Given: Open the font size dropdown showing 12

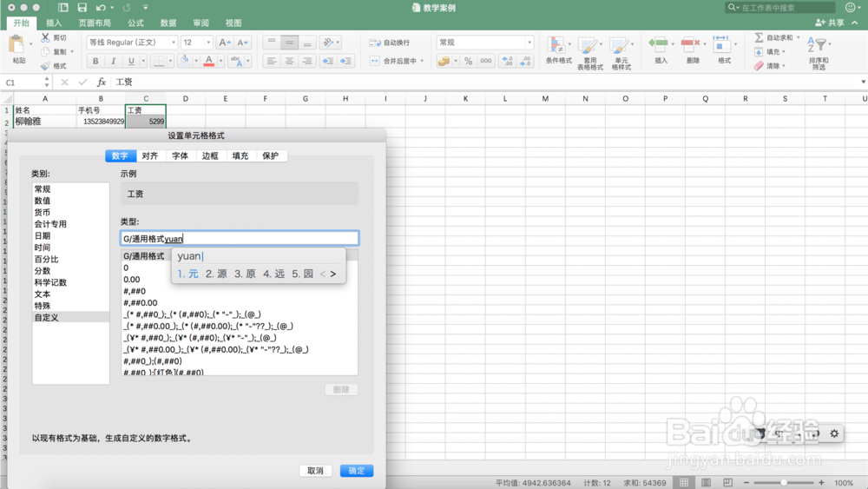Looking at the screenshot, I should click(x=208, y=43).
